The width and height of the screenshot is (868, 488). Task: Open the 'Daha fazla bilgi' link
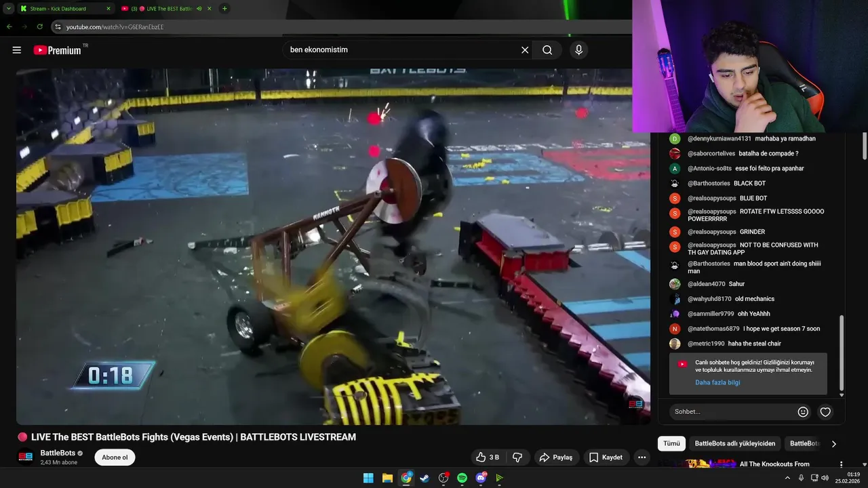717,382
